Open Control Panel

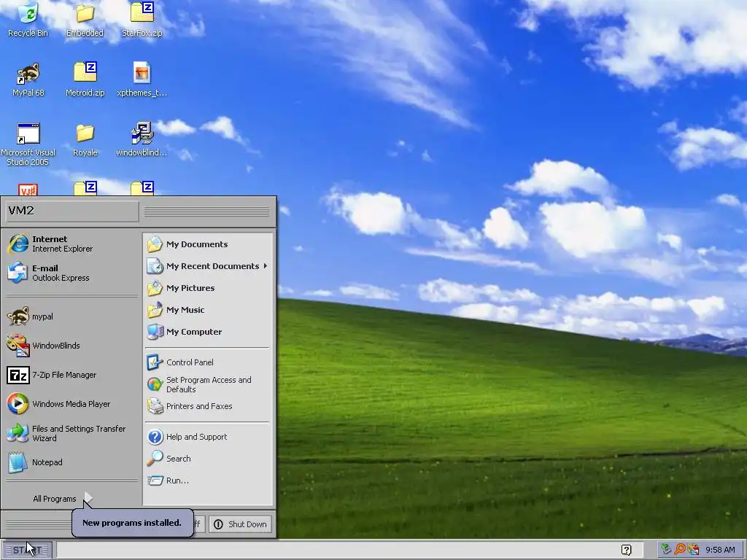[208, 362]
